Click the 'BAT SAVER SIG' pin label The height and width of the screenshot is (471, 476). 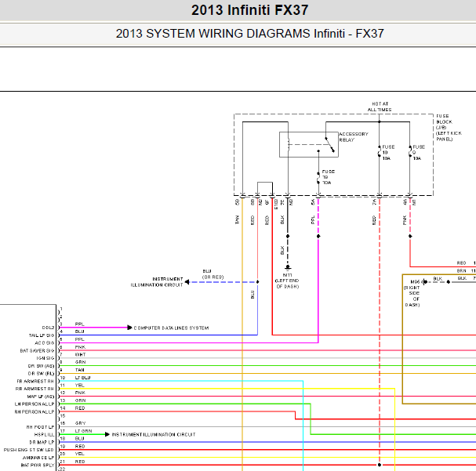coord(37,350)
